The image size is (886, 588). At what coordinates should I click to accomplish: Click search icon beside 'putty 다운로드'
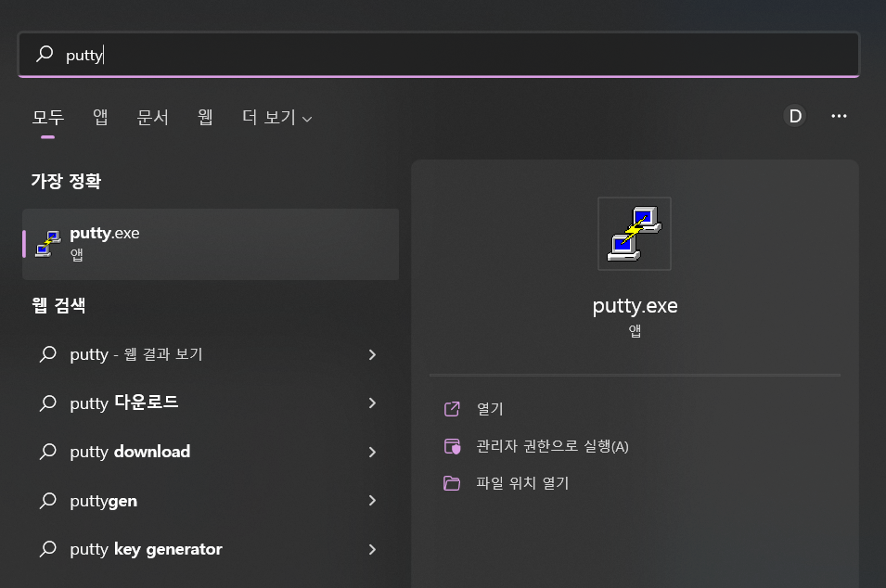[48, 403]
